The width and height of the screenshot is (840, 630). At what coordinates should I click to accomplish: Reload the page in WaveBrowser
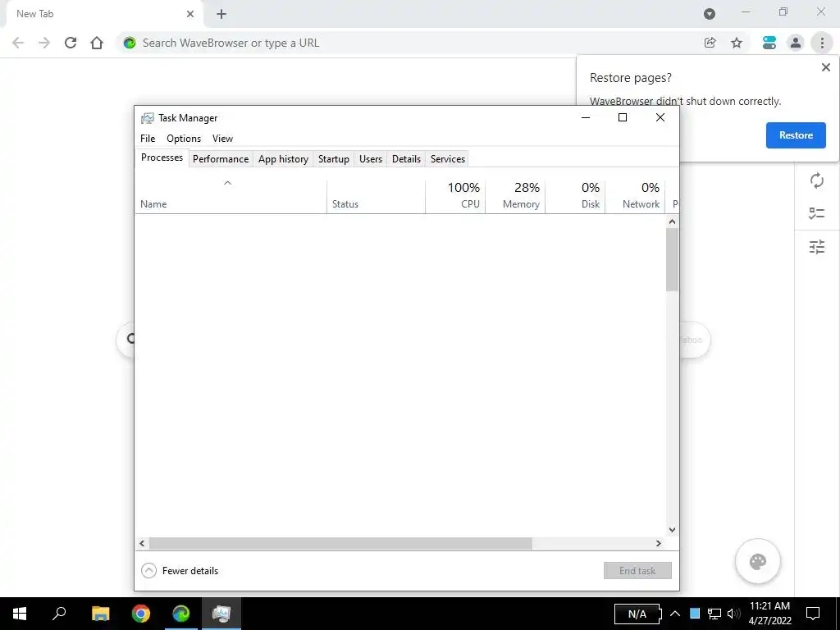71,43
